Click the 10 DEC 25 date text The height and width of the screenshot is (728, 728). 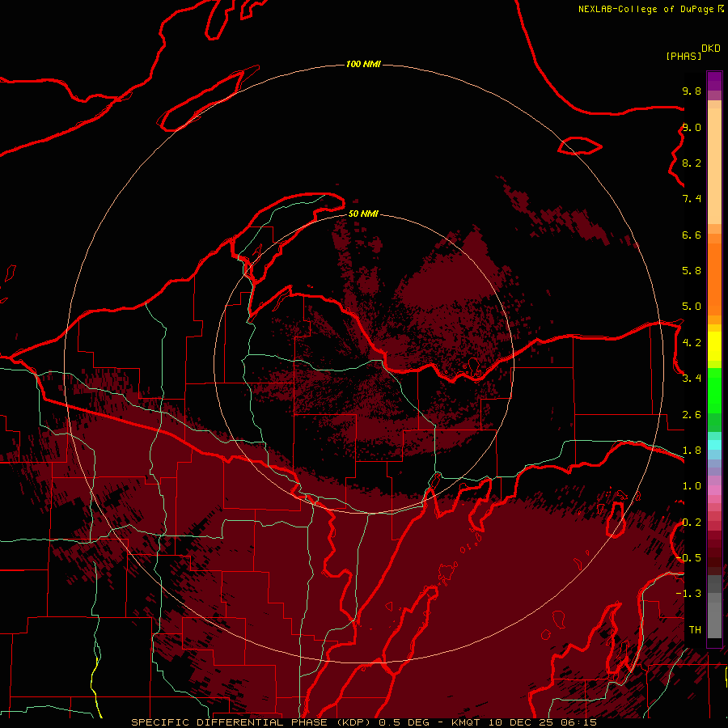point(523,722)
